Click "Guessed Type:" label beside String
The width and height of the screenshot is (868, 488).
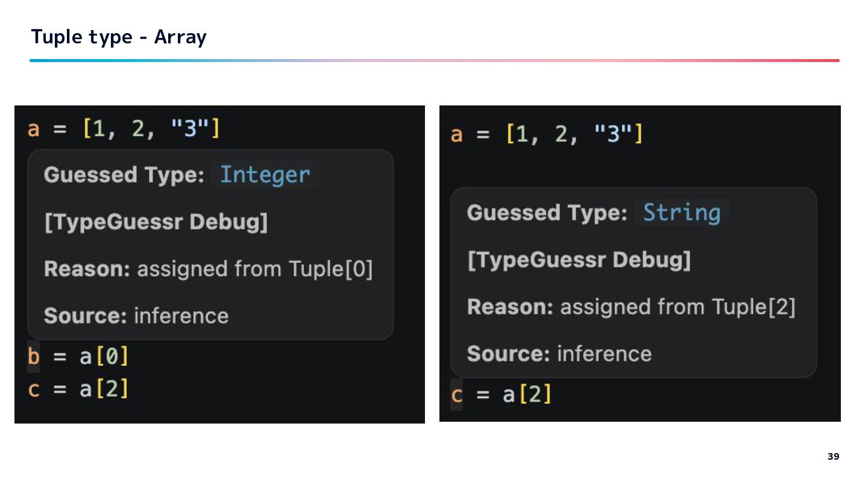point(547,213)
